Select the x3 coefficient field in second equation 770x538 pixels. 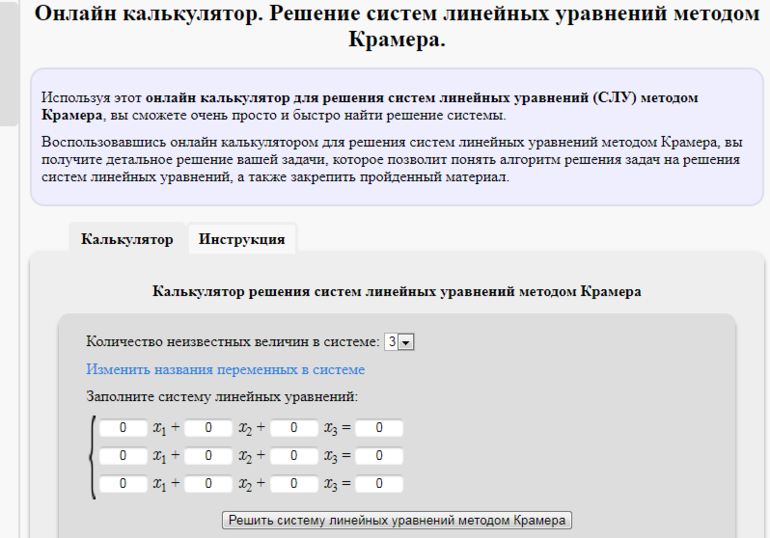point(294,456)
